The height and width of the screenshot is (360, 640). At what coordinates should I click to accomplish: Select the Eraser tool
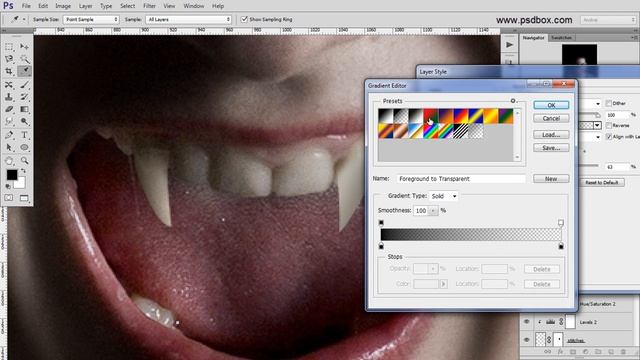(9, 109)
